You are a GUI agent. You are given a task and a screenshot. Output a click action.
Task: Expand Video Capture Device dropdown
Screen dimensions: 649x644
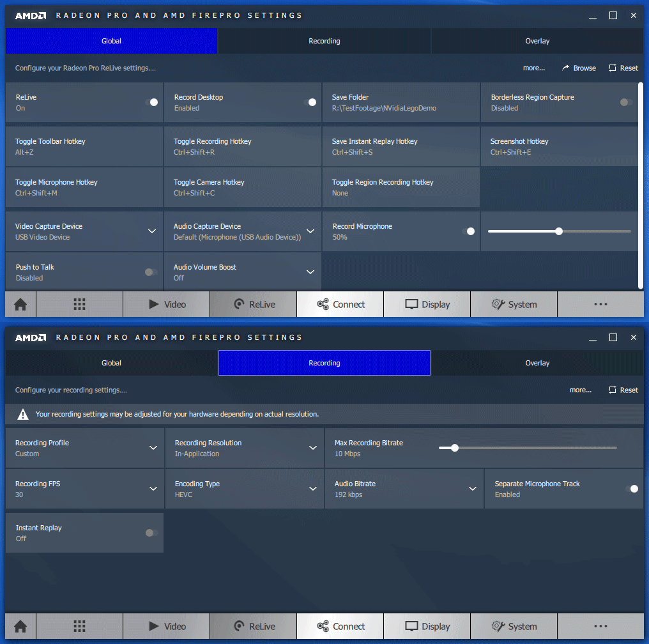(x=152, y=231)
